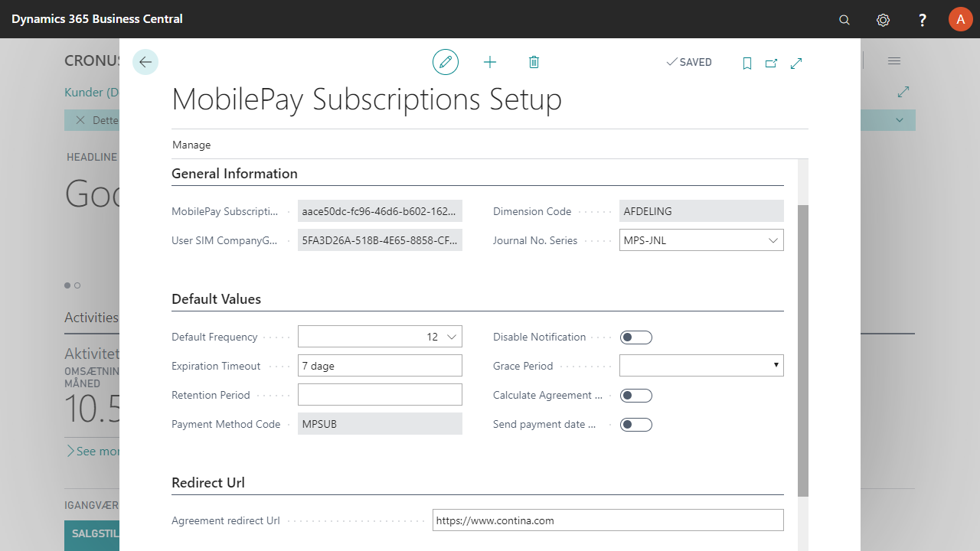Open the Manage menu
Image resolution: width=980 pixels, height=551 pixels.
pos(191,145)
